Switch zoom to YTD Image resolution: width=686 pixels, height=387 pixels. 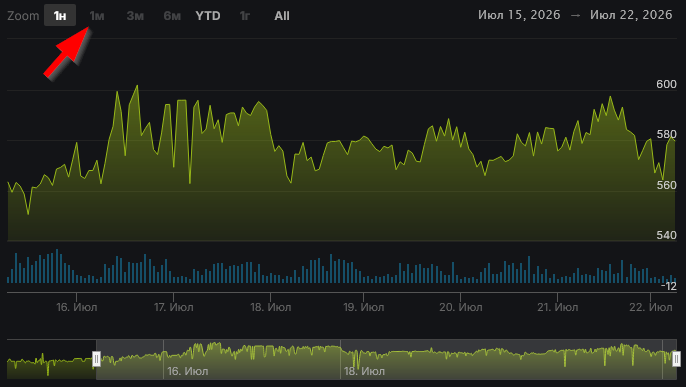208,16
